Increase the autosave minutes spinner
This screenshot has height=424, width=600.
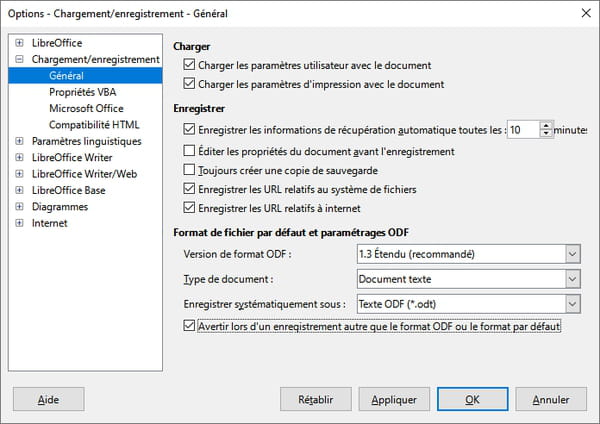(546, 126)
